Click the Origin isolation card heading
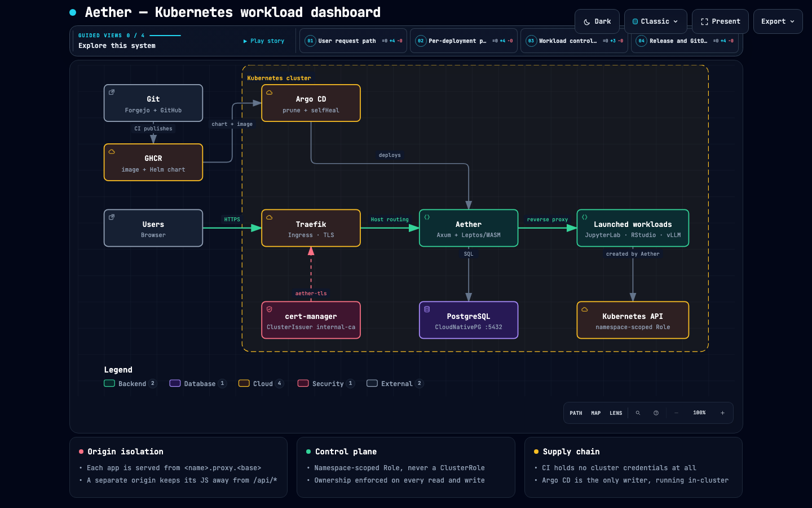Viewport: 812px width, 508px height. click(x=125, y=452)
